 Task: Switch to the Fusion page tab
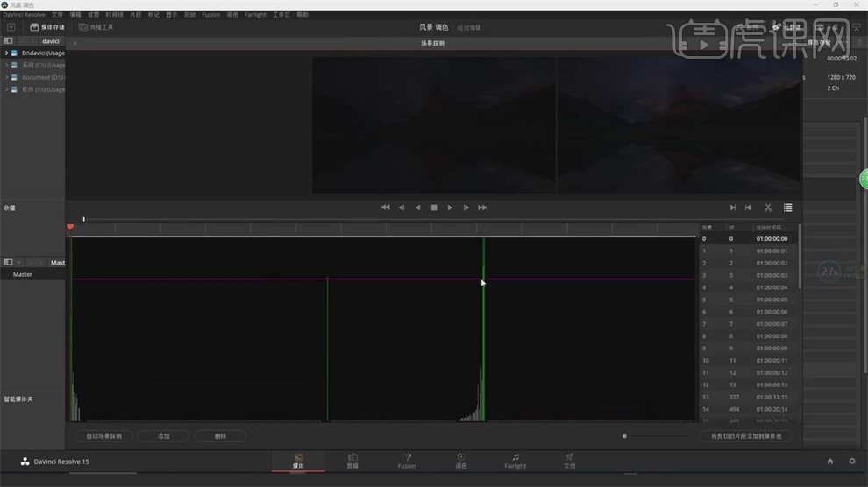[407, 461]
